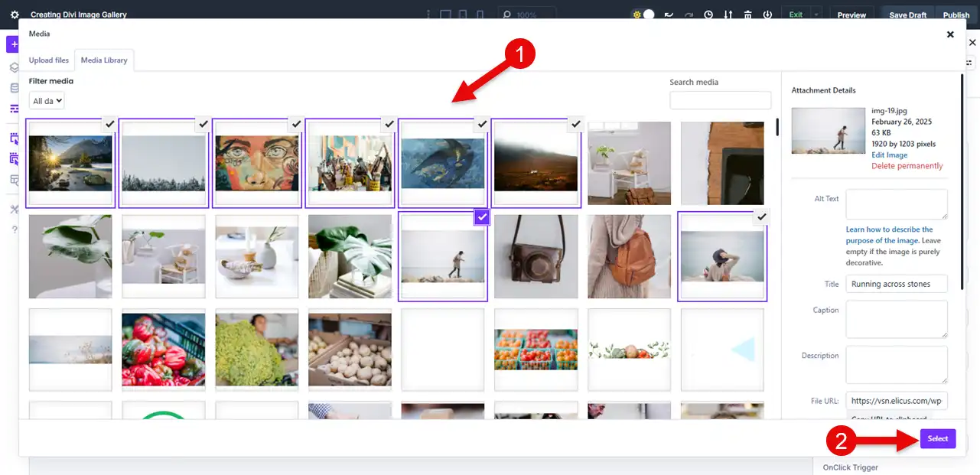Open the kebab more-options menu in top bar
This screenshot has width=980, height=475.
point(428,15)
